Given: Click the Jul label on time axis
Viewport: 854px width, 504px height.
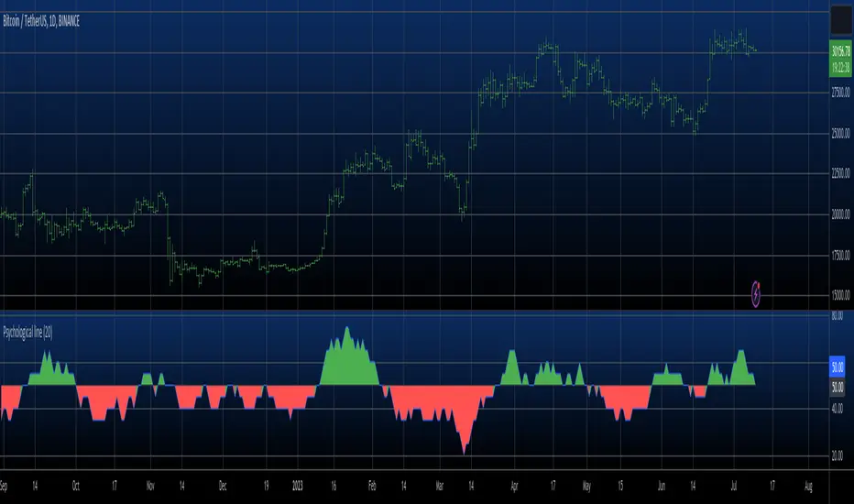Looking at the screenshot, I should point(734,486).
